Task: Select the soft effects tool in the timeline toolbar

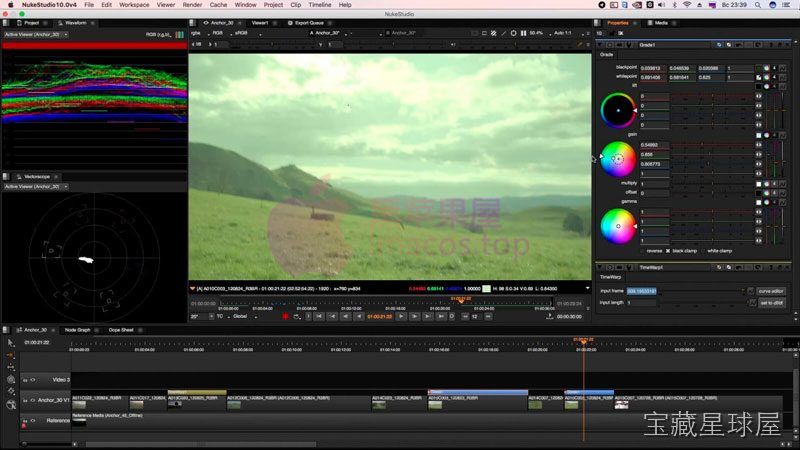Action: tap(11, 405)
